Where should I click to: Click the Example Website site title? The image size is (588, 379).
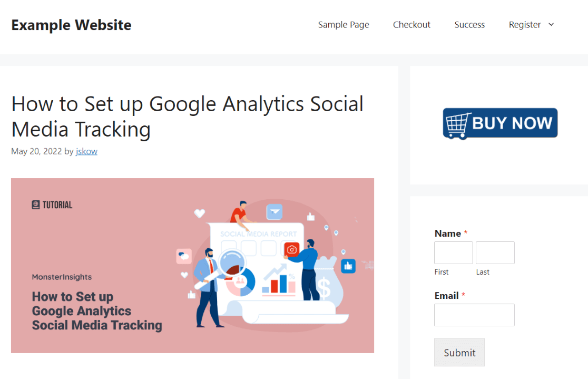coord(71,24)
